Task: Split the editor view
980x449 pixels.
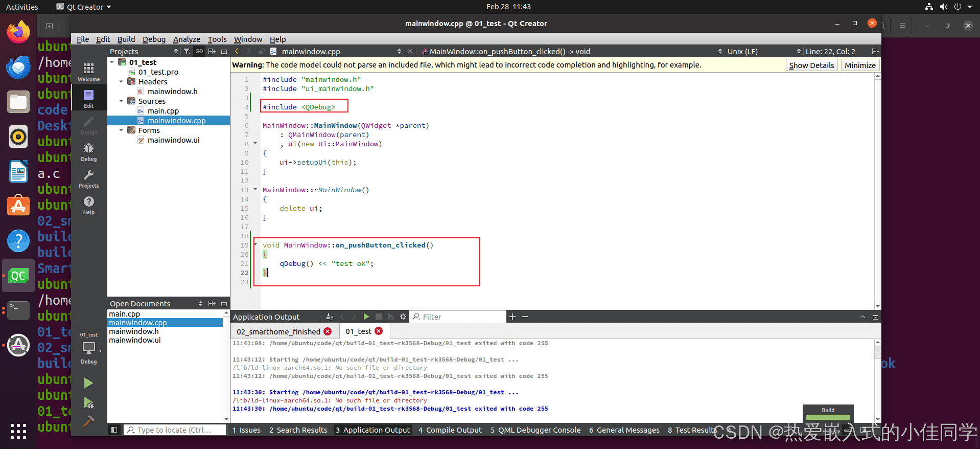Action: pyautogui.click(x=875, y=52)
